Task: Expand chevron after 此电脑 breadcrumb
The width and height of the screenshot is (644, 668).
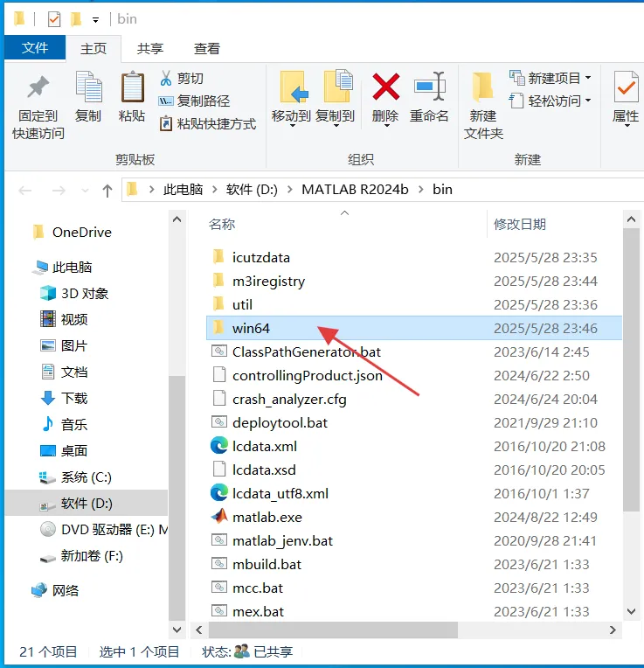Action: (x=215, y=190)
